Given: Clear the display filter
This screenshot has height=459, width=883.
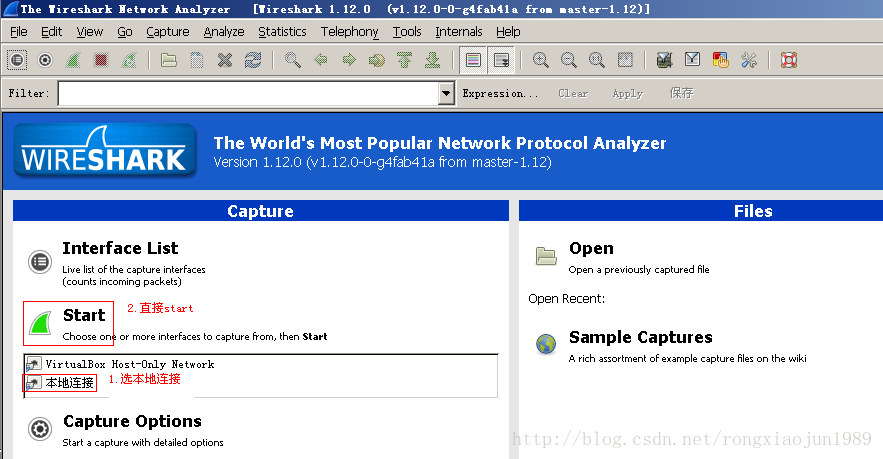Looking at the screenshot, I should pos(573,93).
